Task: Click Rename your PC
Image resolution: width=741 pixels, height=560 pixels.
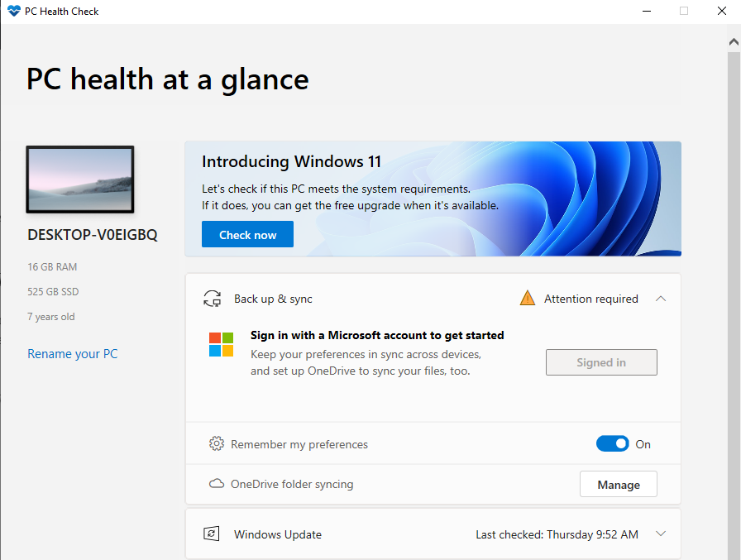Action: pyautogui.click(x=72, y=354)
